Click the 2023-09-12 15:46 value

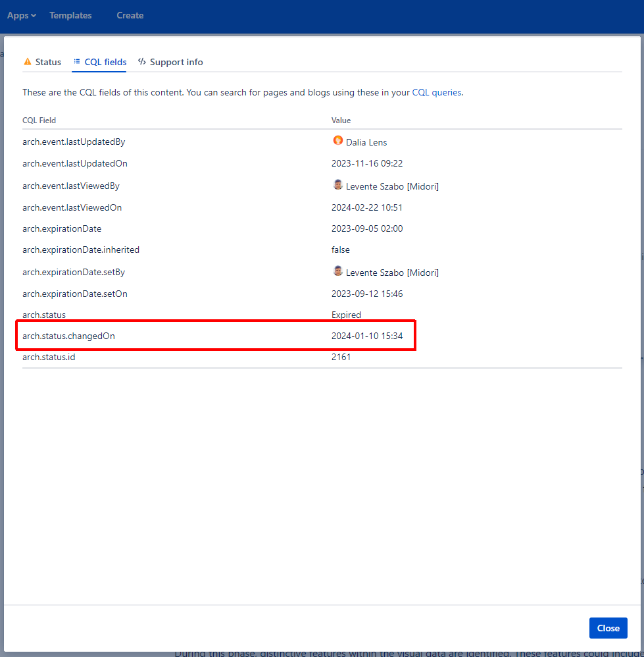coord(367,294)
